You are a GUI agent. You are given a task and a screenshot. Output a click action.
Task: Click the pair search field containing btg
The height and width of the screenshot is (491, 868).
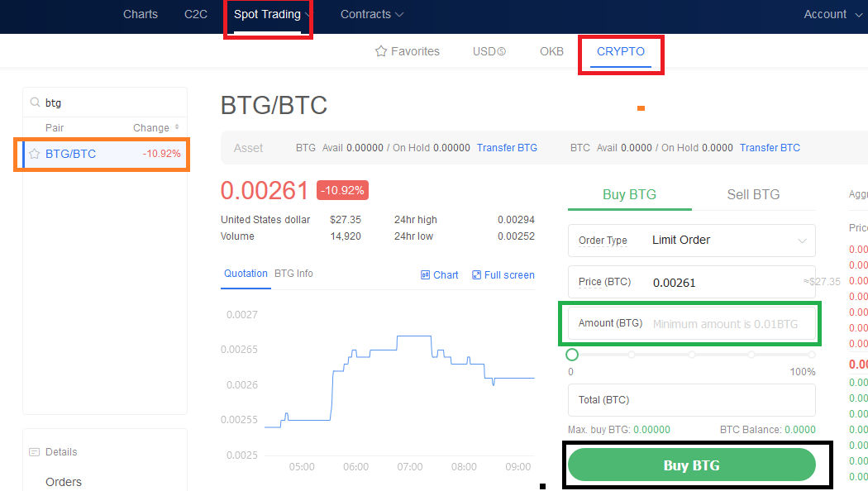(105, 102)
